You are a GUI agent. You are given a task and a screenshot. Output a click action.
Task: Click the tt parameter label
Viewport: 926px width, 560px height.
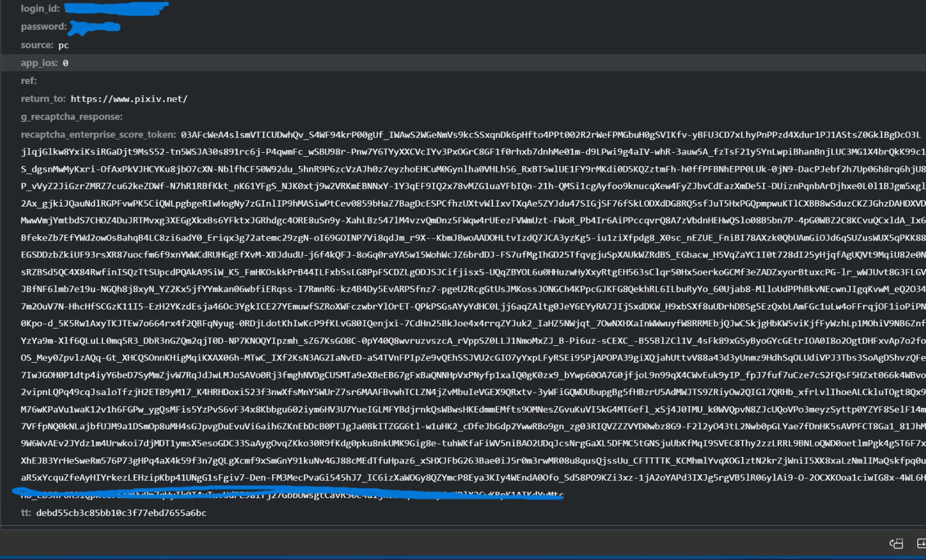[x=26, y=513]
